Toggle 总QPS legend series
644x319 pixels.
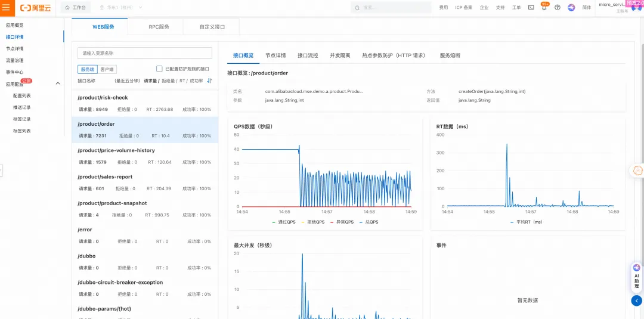(369, 222)
